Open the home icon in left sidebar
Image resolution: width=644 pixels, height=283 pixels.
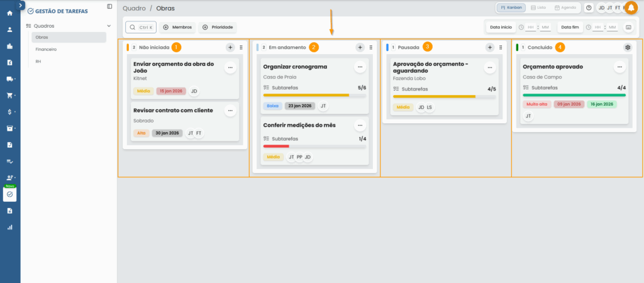click(x=9, y=13)
